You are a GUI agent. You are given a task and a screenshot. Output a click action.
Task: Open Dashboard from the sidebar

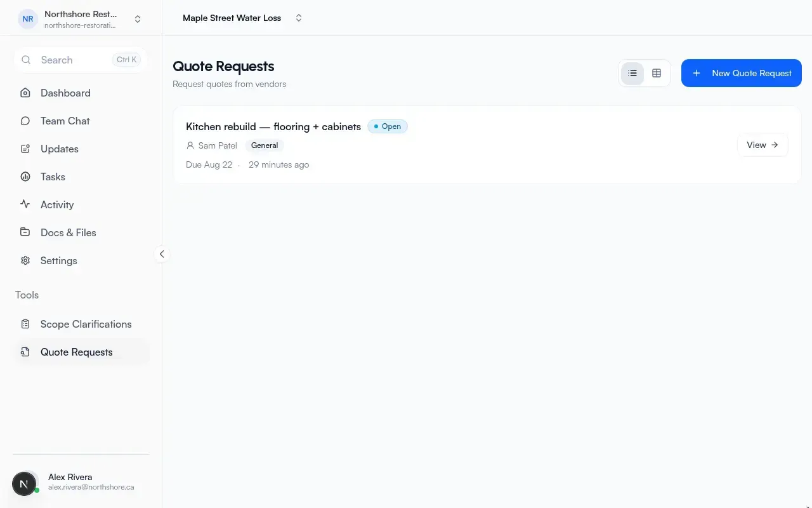point(81,93)
